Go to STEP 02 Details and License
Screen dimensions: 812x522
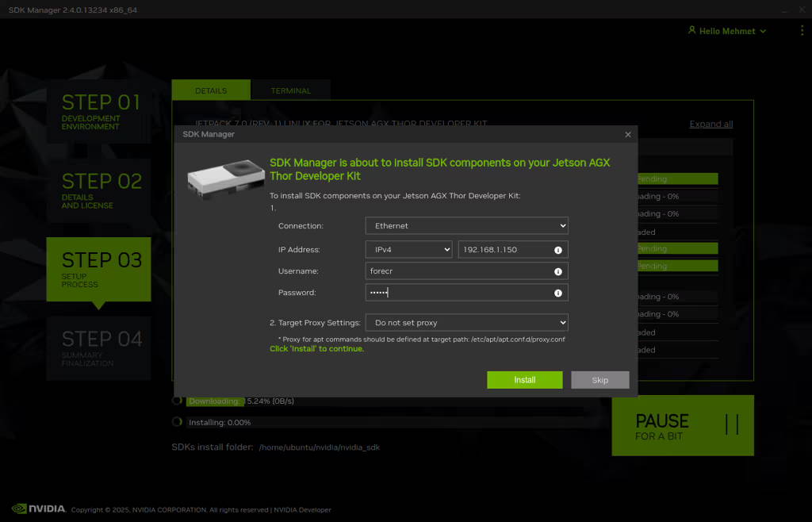(x=98, y=190)
